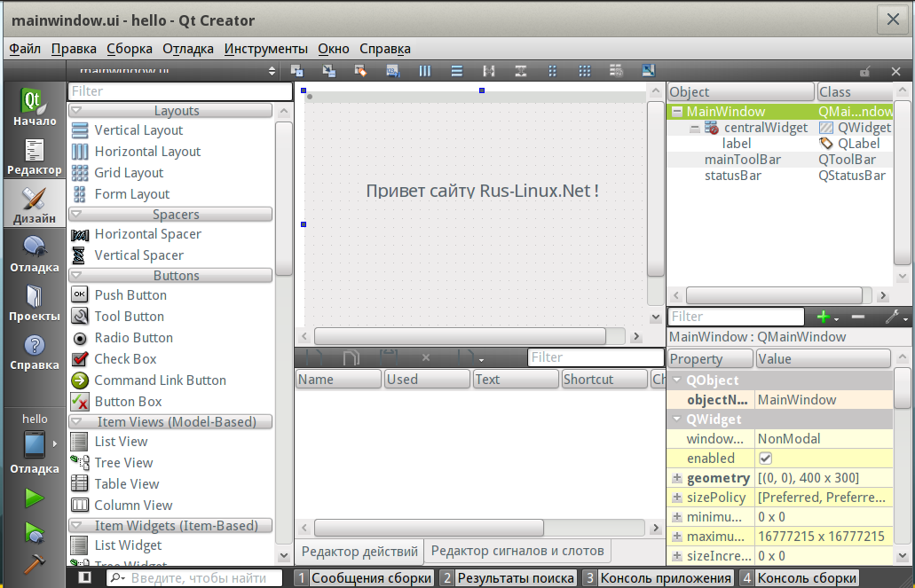Click the green plus add property icon
Viewport: 915px width, 588px height.
point(824,317)
